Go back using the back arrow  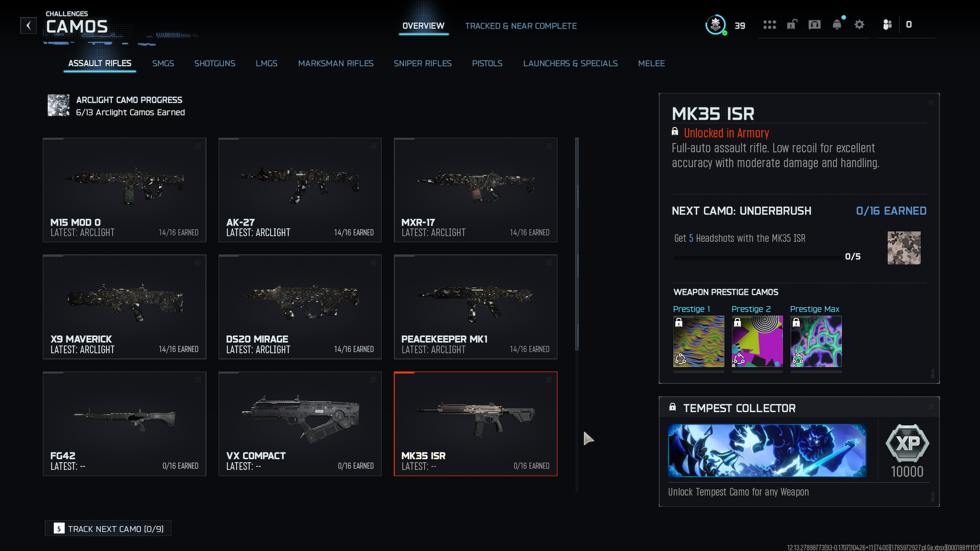point(29,25)
